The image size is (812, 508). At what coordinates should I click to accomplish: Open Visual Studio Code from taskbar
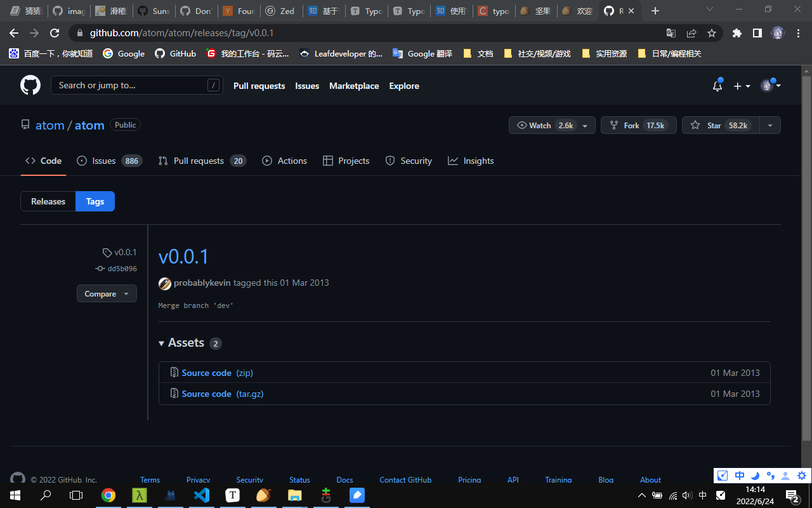[x=202, y=495]
